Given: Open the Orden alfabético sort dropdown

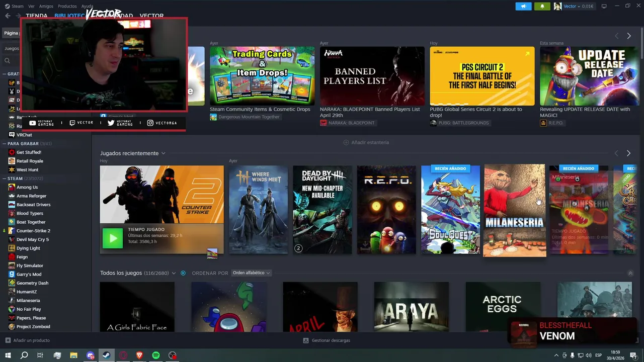Looking at the screenshot, I should (251, 273).
